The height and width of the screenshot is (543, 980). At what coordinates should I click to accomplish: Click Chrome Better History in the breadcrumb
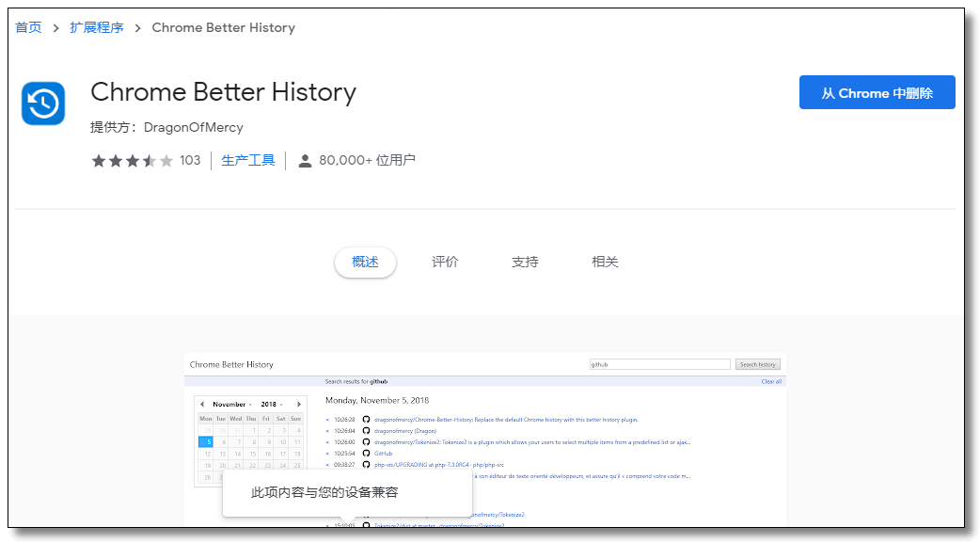coord(223,27)
